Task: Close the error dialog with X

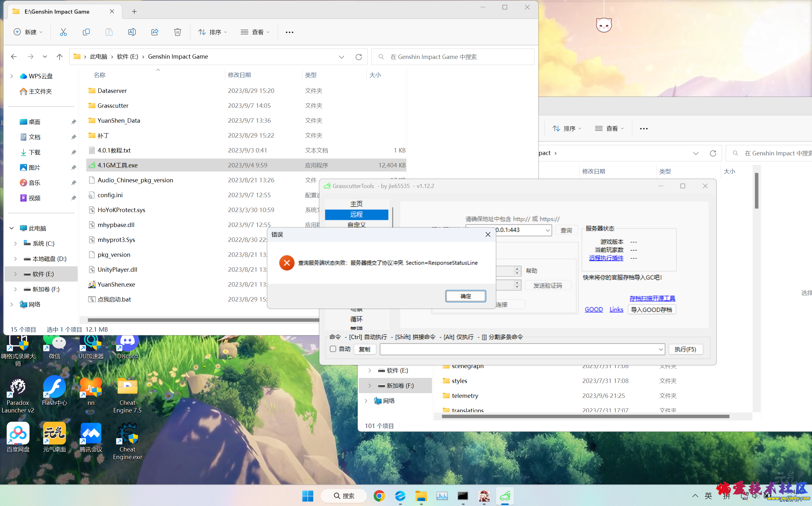Action: pyautogui.click(x=488, y=235)
